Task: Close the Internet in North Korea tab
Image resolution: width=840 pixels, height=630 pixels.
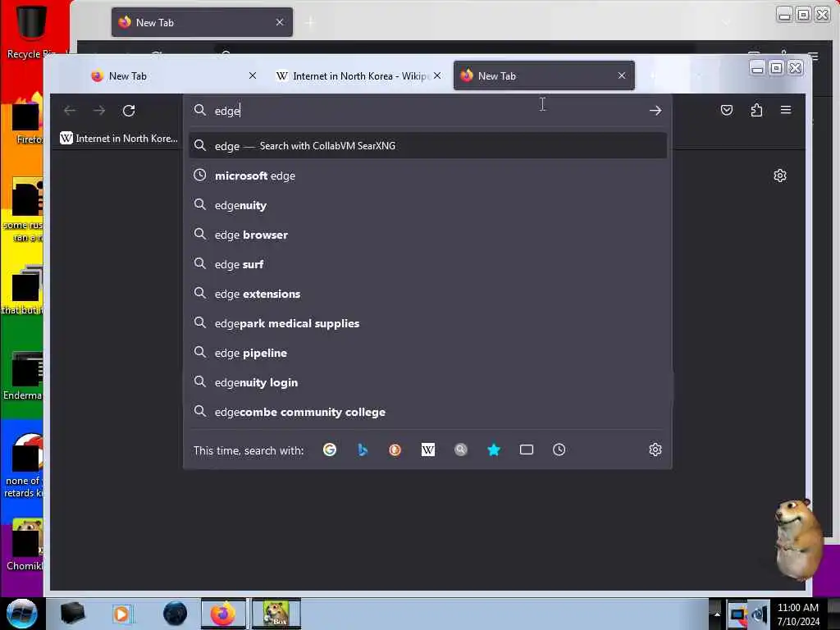Action: 437,76
